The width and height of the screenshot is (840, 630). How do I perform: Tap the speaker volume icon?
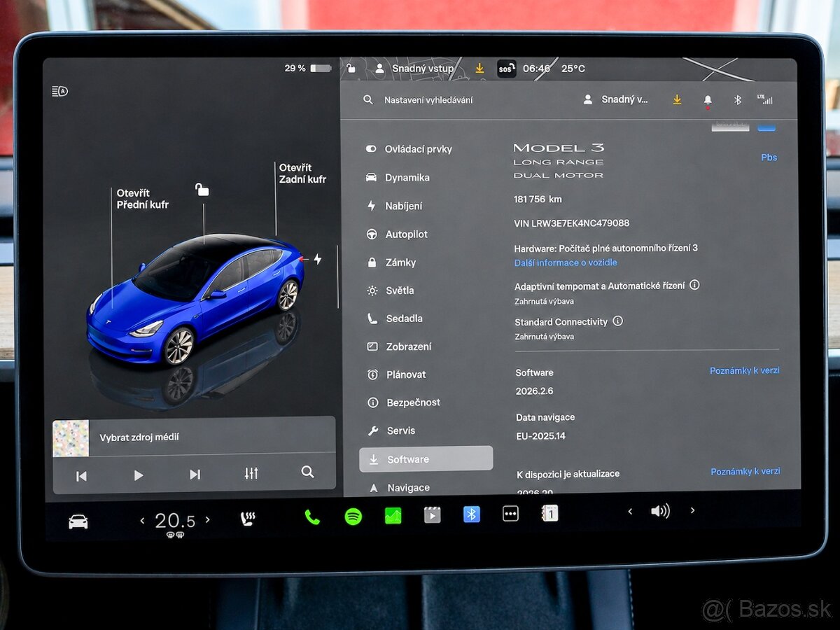[660, 511]
